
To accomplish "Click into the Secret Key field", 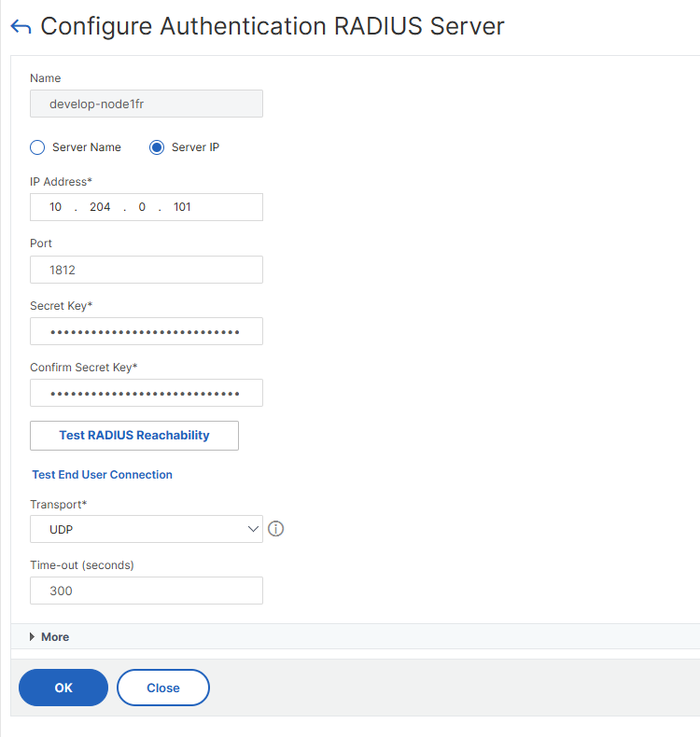I will 147,331.
